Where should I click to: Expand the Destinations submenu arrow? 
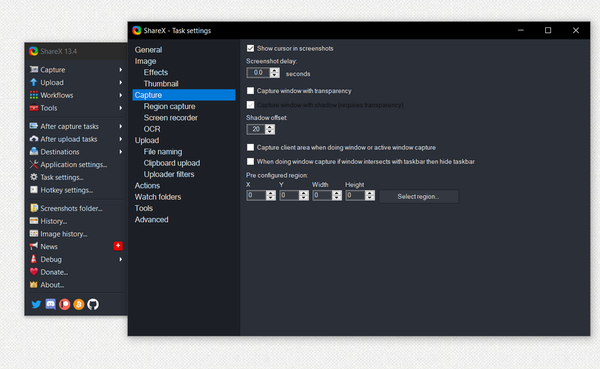[x=121, y=152]
